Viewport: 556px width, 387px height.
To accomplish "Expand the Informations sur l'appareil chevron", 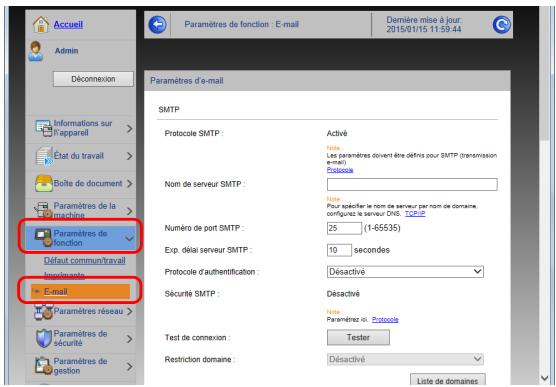I will click(x=129, y=128).
